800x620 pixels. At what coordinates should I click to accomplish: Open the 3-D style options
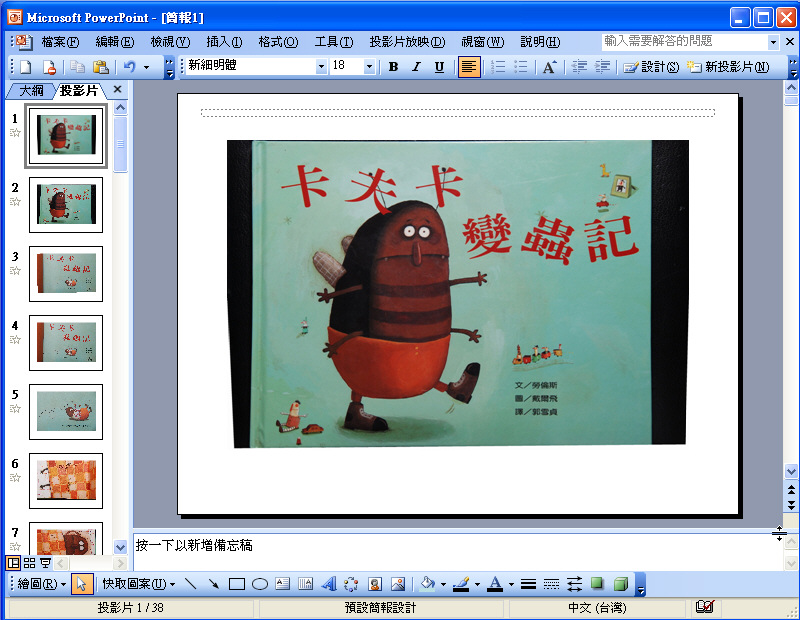click(x=621, y=584)
